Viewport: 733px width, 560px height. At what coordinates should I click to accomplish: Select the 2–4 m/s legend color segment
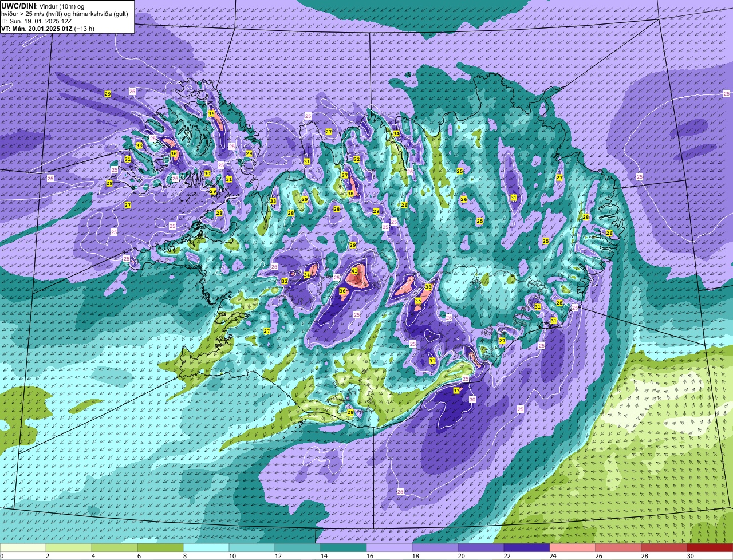point(69,548)
